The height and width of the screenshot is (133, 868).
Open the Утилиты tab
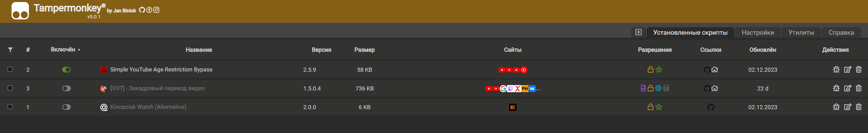coord(801,32)
